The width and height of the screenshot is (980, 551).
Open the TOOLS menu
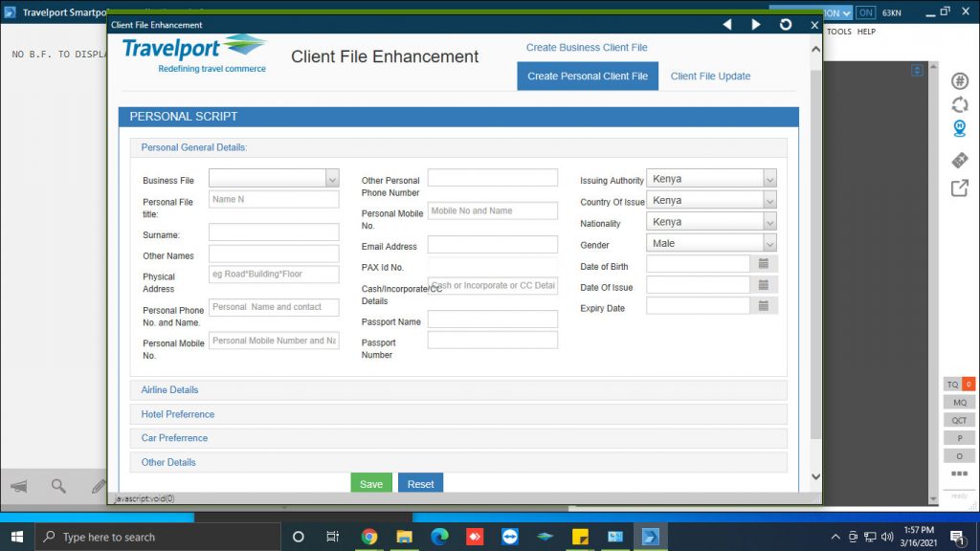838,32
